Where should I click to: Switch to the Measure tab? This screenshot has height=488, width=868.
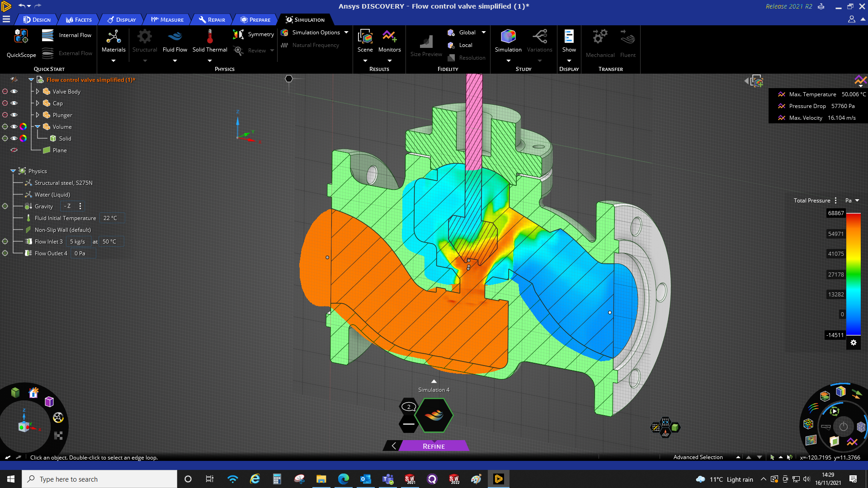(x=167, y=19)
